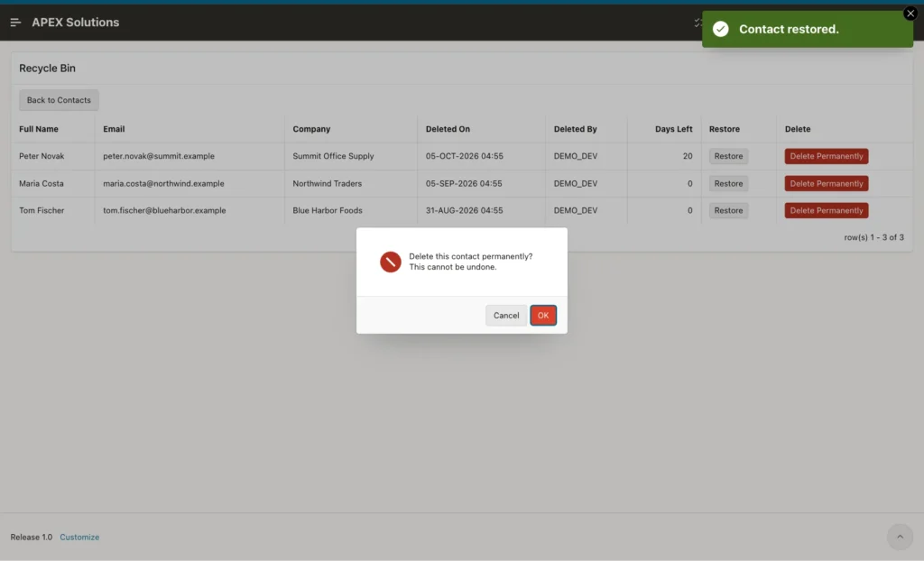Select the name cell 'Peter Novak'

42,156
